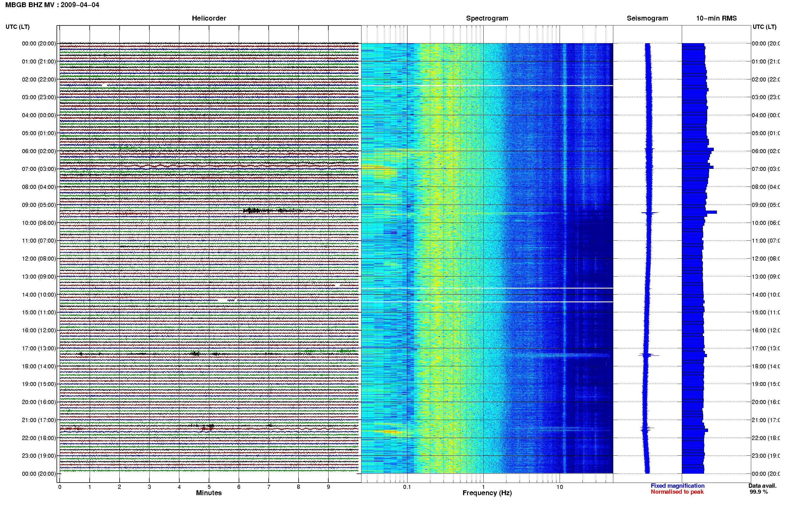Screen dimensions: 812x508
Task: Click the '14:00 (10:00)' time label
Action: [x=39, y=295]
